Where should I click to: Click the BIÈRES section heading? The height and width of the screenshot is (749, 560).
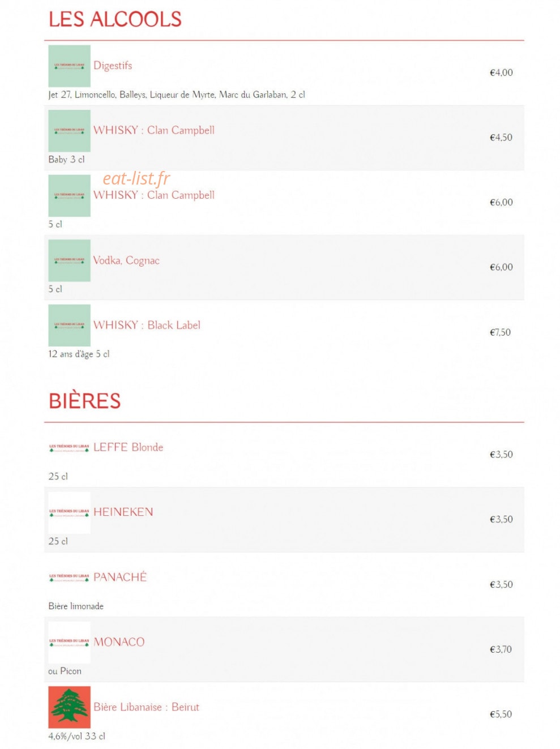pyautogui.click(x=84, y=401)
